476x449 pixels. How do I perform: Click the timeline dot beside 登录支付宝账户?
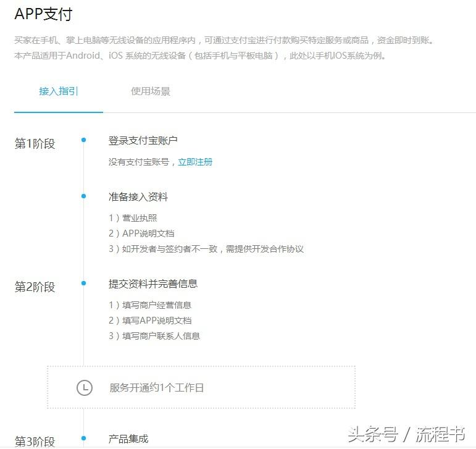pos(83,140)
